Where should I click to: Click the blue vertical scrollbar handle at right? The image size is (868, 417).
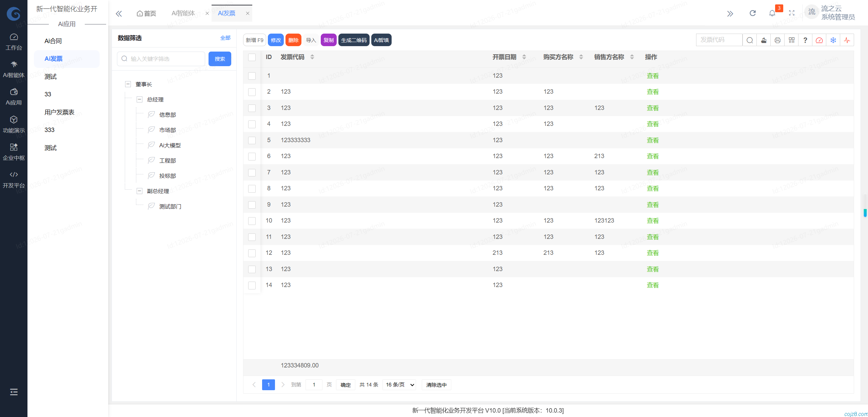point(865,213)
